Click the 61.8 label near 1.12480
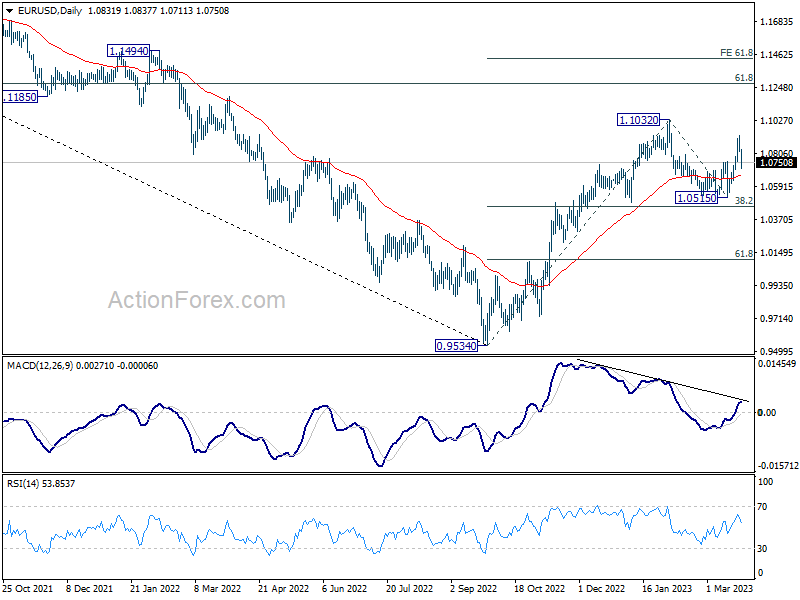 point(743,78)
